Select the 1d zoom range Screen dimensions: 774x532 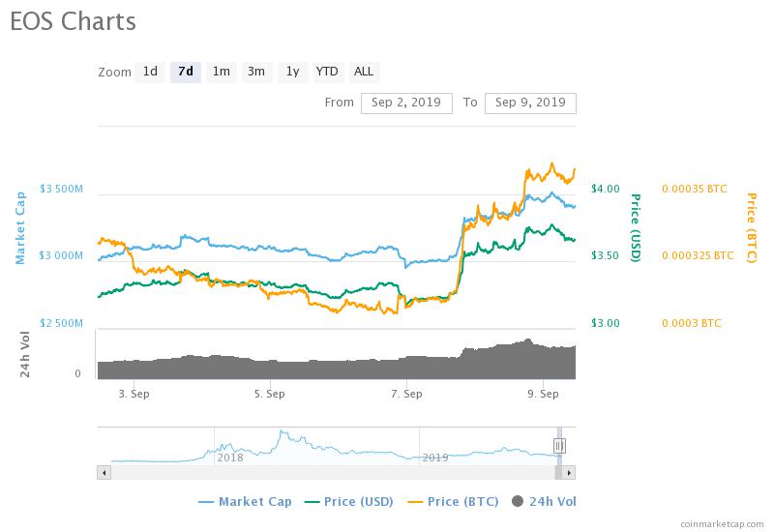(150, 72)
